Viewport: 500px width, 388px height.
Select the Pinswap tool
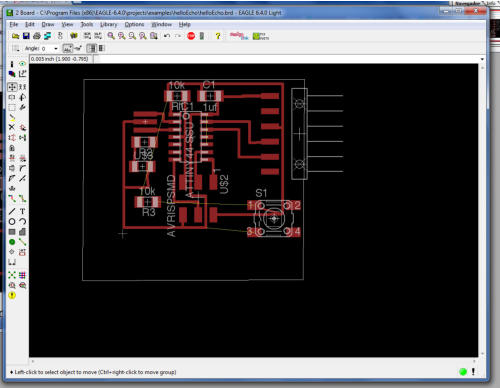(x=12, y=137)
